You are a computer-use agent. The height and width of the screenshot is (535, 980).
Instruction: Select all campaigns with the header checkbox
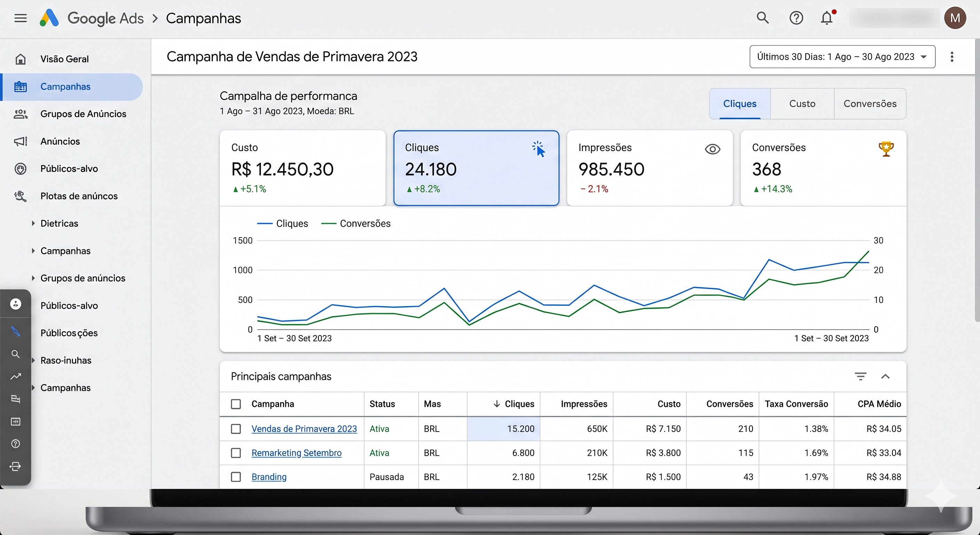click(x=236, y=404)
